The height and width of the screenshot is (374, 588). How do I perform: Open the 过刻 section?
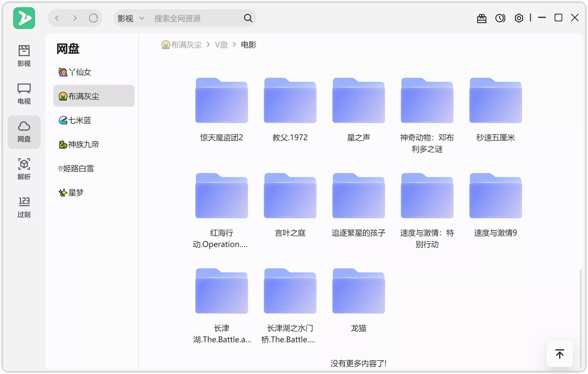24,207
